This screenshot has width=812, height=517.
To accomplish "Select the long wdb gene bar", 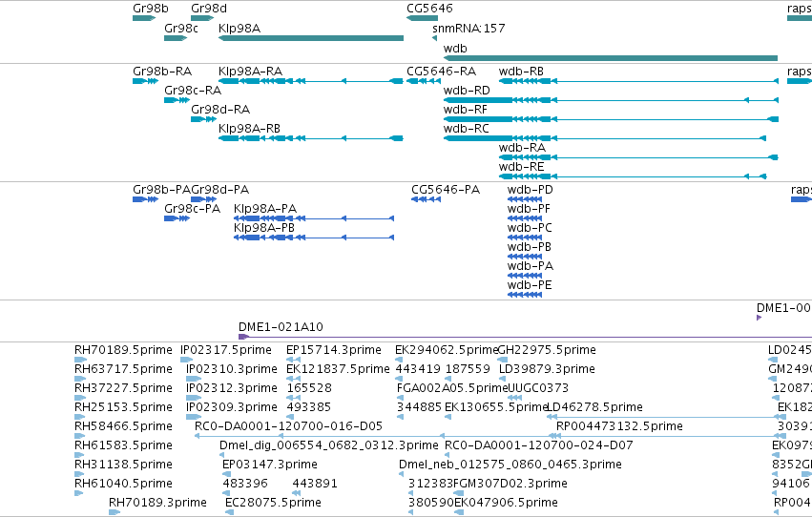I will 611,58.
